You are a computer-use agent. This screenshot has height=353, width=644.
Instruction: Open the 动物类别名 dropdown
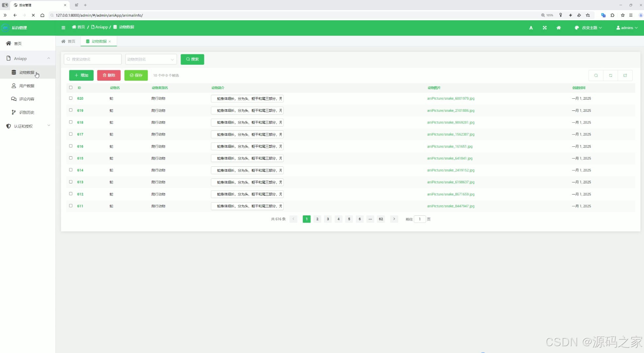tap(151, 59)
